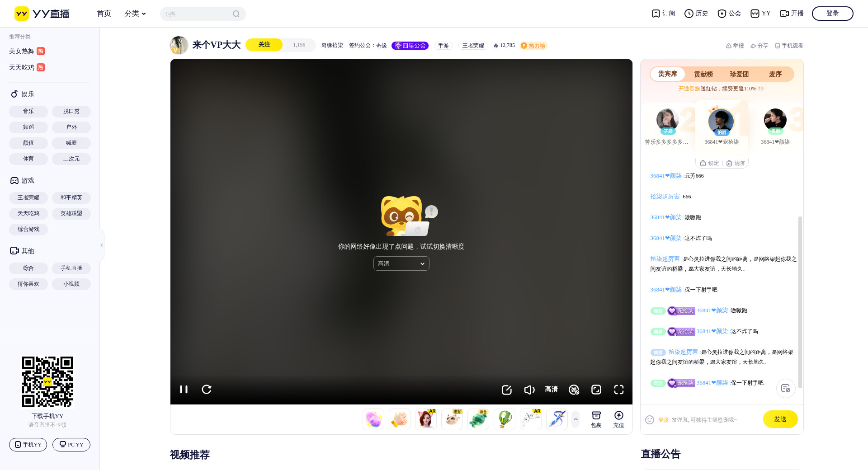Viewport: 868px width, 470px height.
Task: Click the chat scrollbar
Action: click(800, 302)
